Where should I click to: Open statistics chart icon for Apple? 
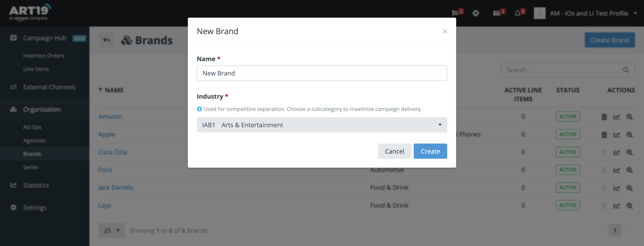pos(616,135)
